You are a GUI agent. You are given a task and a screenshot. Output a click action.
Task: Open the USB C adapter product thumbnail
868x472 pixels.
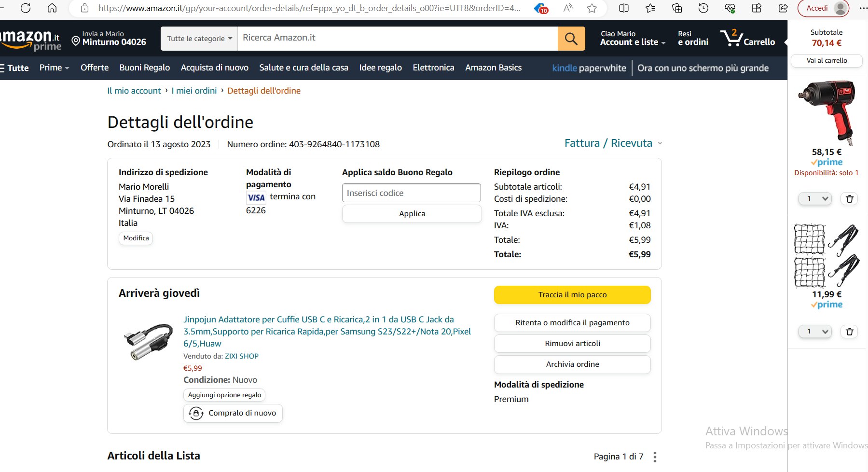(x=148, y=342)
